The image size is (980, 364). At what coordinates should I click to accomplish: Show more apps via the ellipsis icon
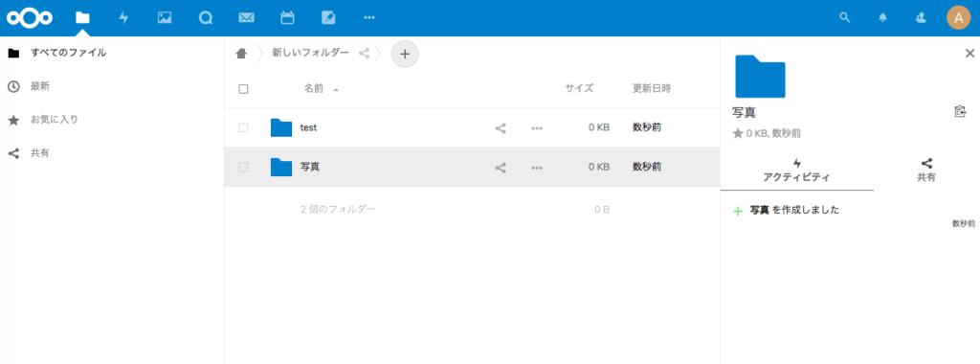(369, 17)
